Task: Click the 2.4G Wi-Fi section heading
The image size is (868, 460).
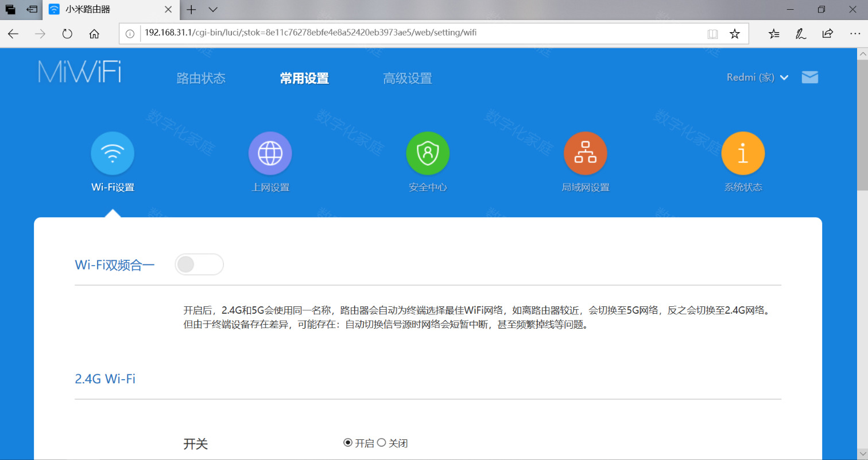Action: 105,379
